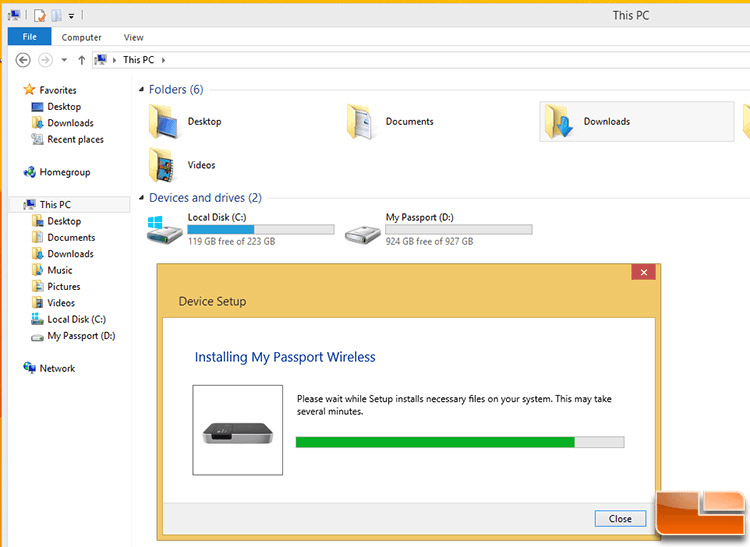Open Music in the sidebar

60,270
